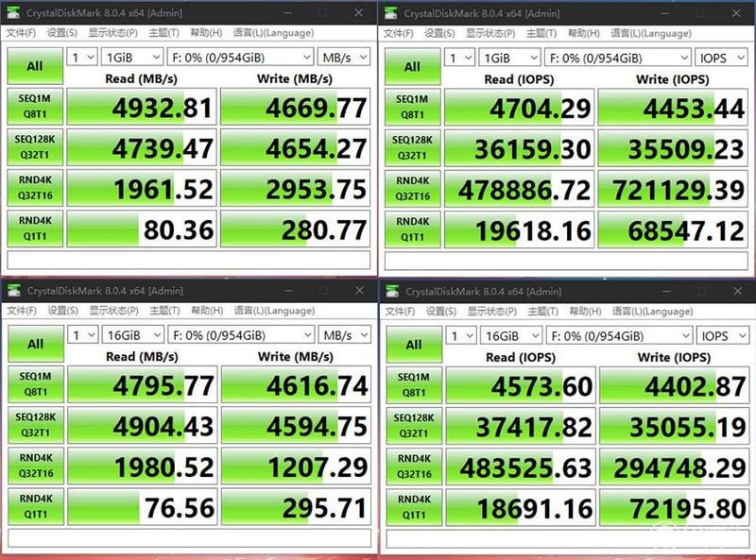This screenshot has width=756, height=560.
Task: Start RND4K Q32T16 test in 1GiB IOPS window
Action: tap(413, 189)
